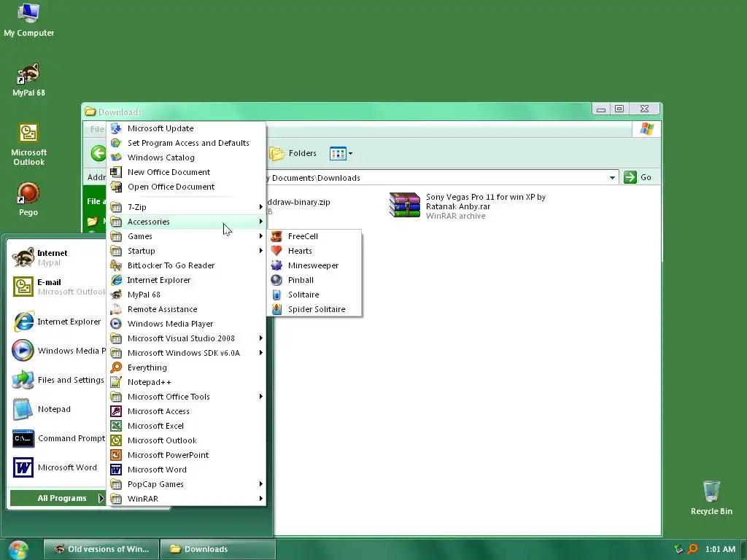Open Microsoft Excel
Screen dimensions: 747x560
pyautogui.click(x=186, y=426)
